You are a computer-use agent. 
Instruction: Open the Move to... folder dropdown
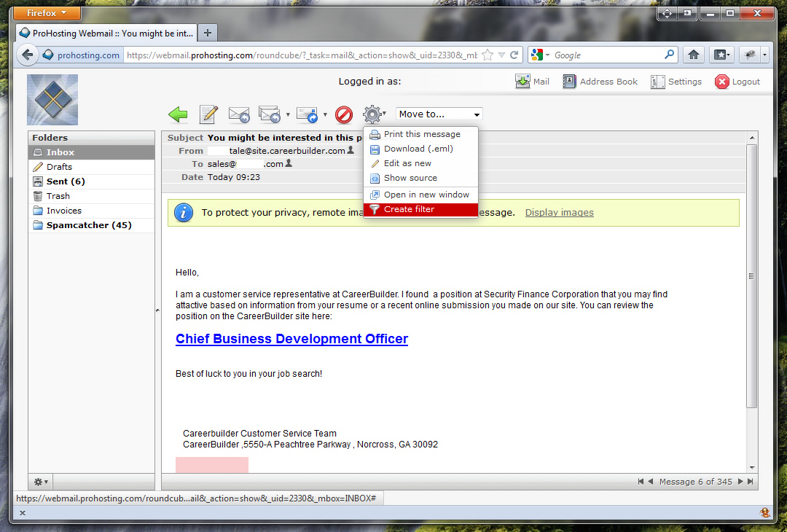pos(439,114)
